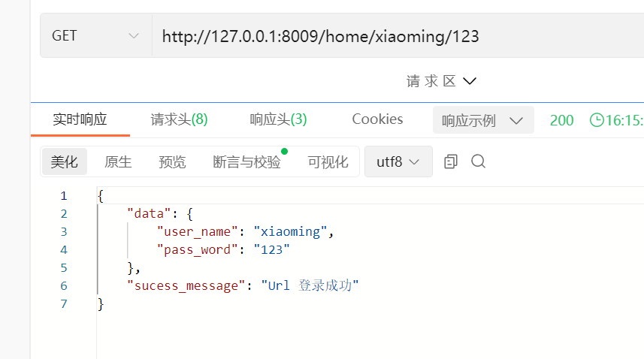This screenshot has height=359, width=644.
Task: Click line number 2 in response gutter
Action: tap(64, 214)
